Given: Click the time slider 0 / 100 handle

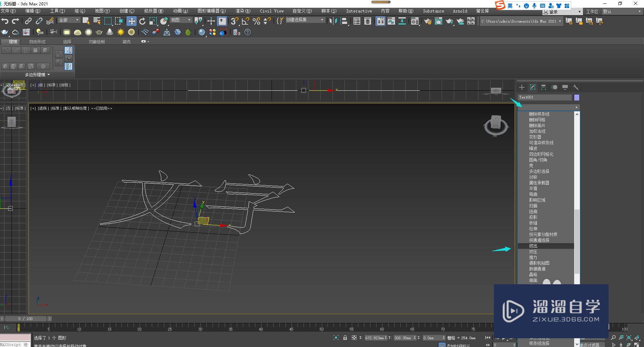Looking at the screenshot, I should tap(26, 319).
